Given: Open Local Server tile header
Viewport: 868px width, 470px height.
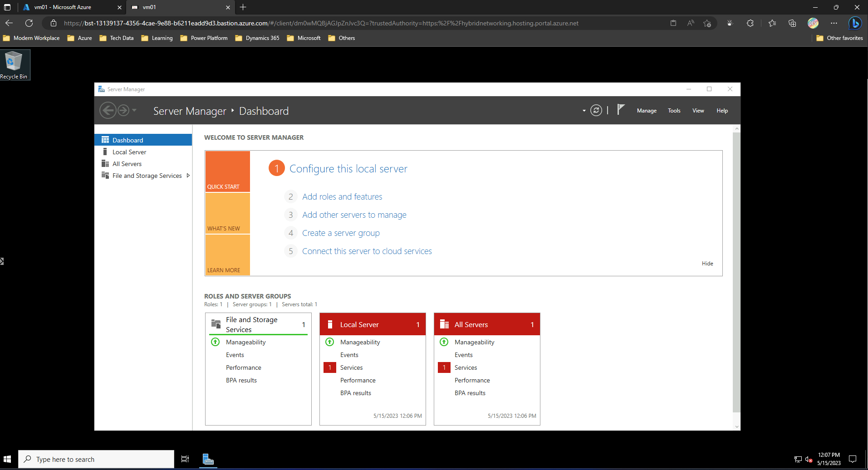Looking at the screenshot, I should [x=373, y=324].
